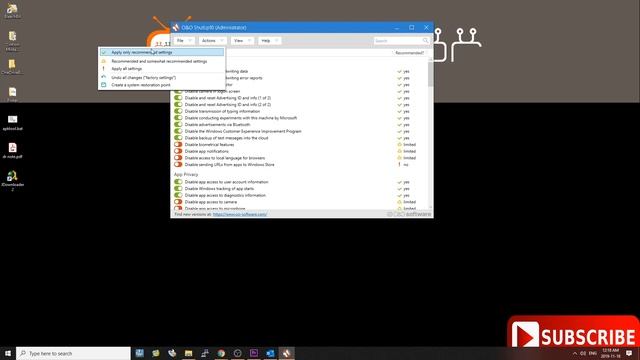Click the vertical scrollbar thumb
Image resolution: width=640 pixels, height=360 pixels.
tap(431, 73)
